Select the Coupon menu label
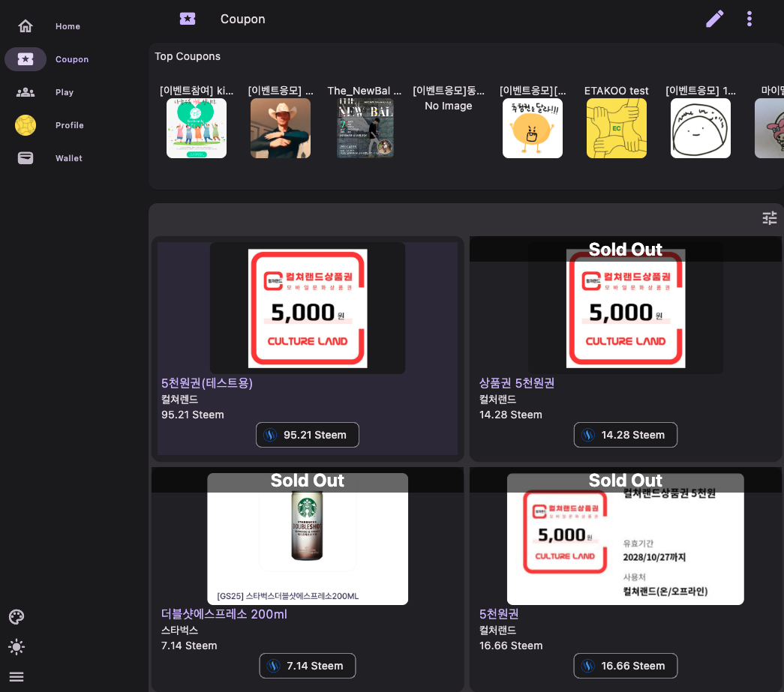Viewport: 784px width, 692px height. [72, 59]
